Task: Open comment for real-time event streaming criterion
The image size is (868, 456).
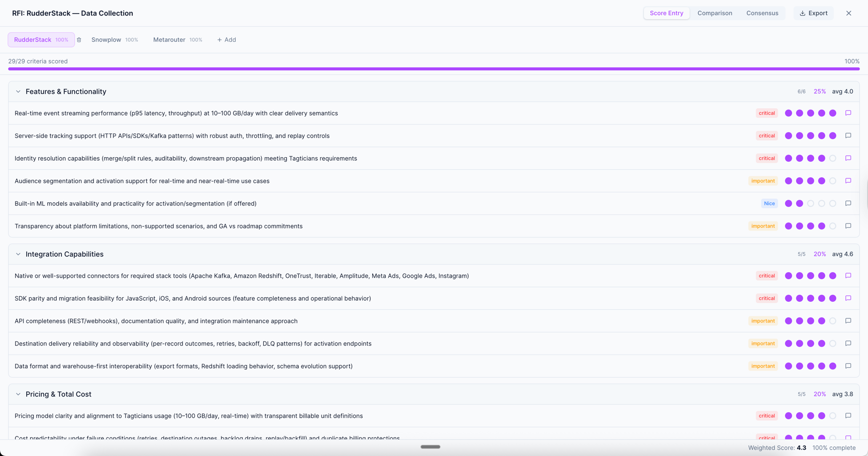Action: click(848, 113)
